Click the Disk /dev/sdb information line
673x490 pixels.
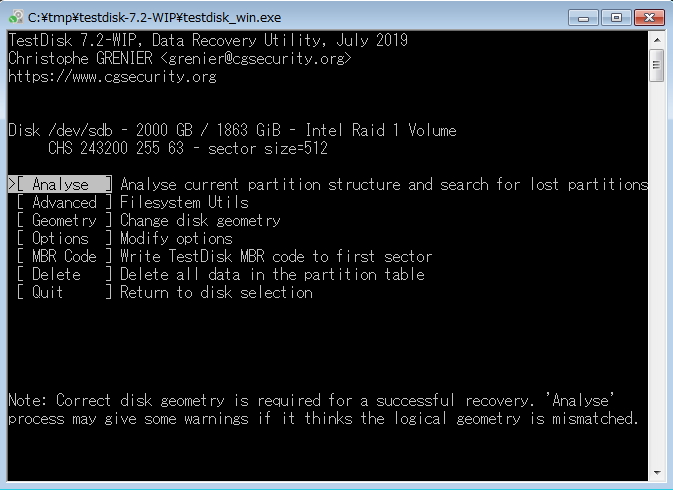pos(232,131)
